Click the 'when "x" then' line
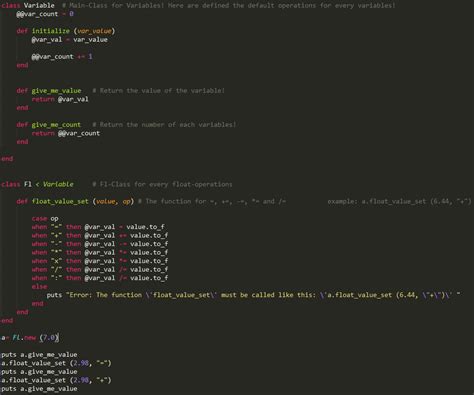Screen dimensions: 474x395 [x=100, y=261]
